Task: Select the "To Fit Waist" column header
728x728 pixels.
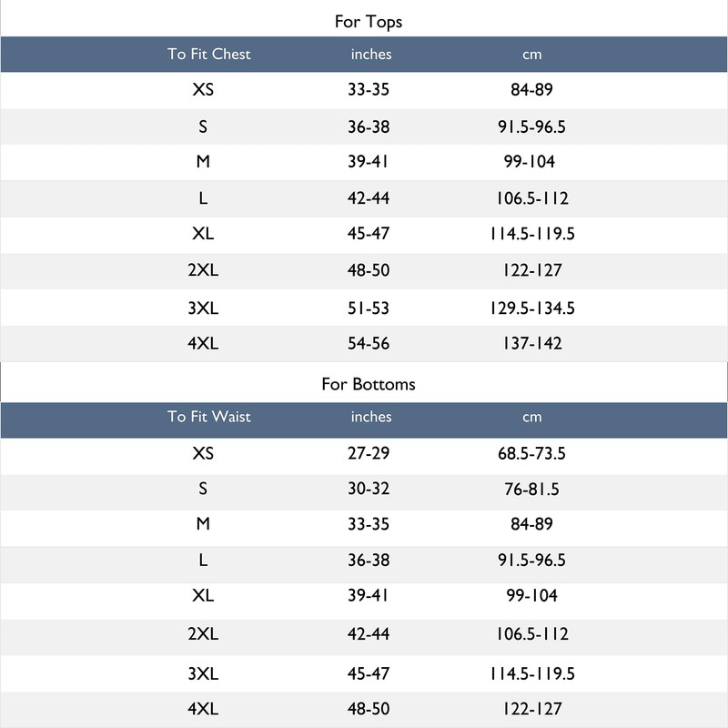Action: pos(208,417)
